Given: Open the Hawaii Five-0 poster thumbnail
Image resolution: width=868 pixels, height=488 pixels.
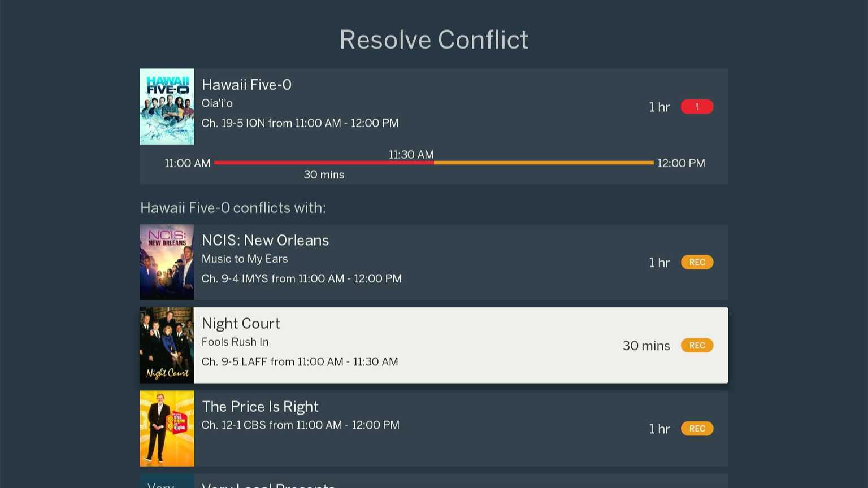Looking at the screenshot, I should [167, 106].
